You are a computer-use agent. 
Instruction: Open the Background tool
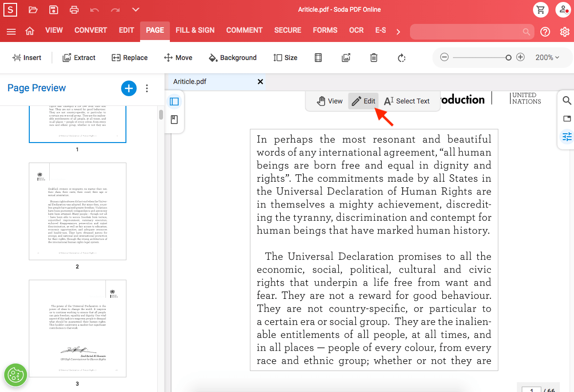232,58
